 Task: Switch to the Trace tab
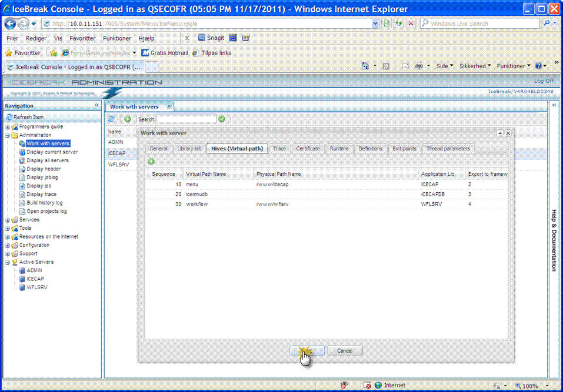(279, 149)
